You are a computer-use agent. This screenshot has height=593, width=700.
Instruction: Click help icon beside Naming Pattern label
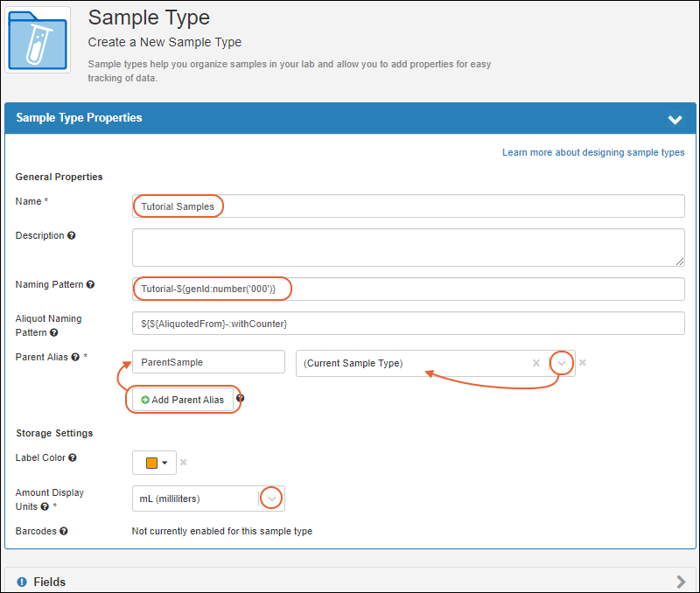click(x=90, y=285)
